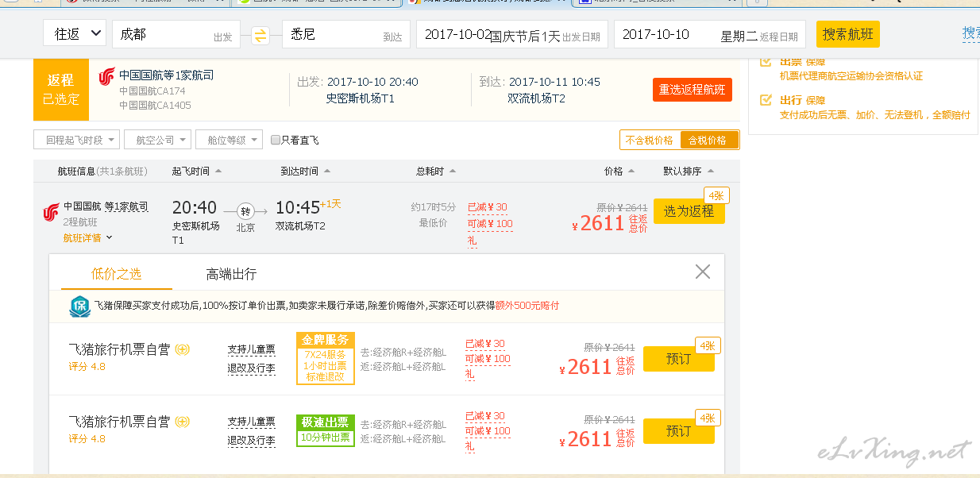
Task: Click 可减¥100 in 金牌服务 offer row
Action: point(488,359)
